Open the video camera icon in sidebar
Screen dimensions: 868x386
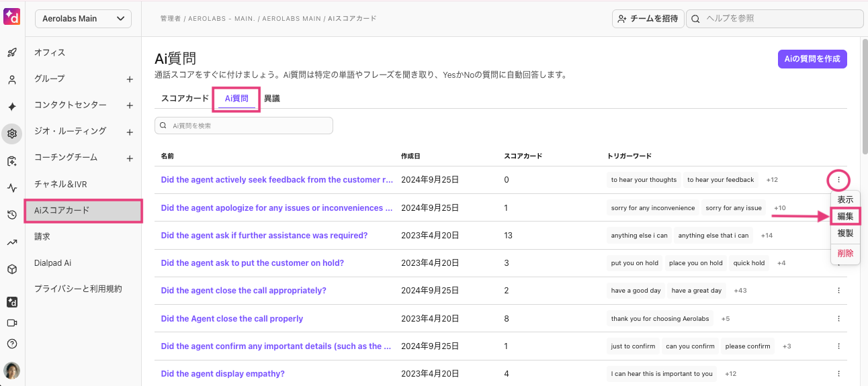pyautogui.click(x=11, y=323)
